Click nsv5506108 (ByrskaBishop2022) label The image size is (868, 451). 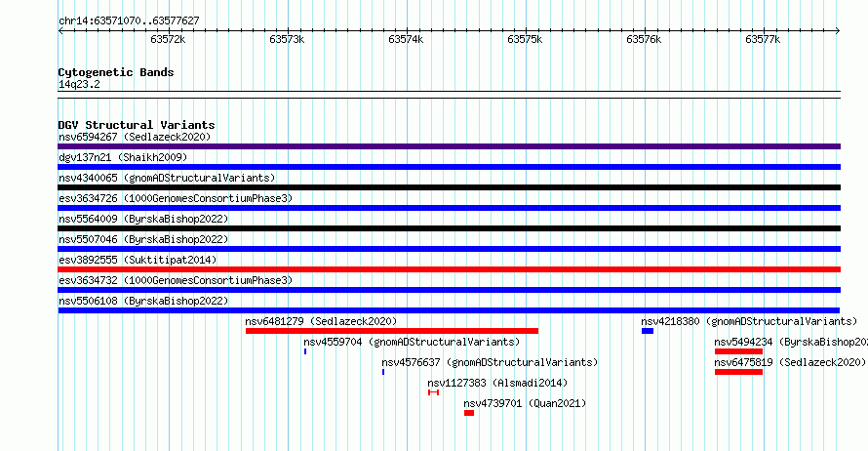point(143,301)
